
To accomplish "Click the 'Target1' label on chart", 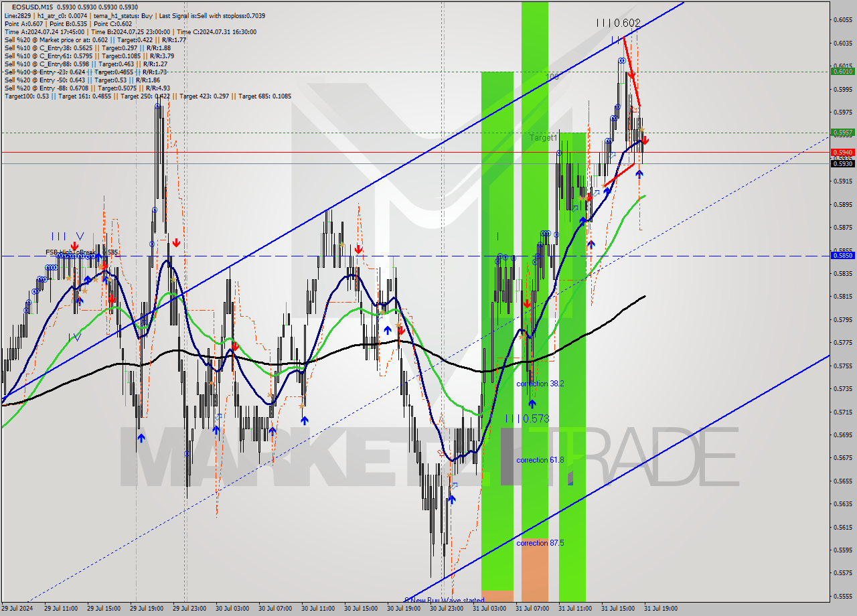I will point(543,138).
